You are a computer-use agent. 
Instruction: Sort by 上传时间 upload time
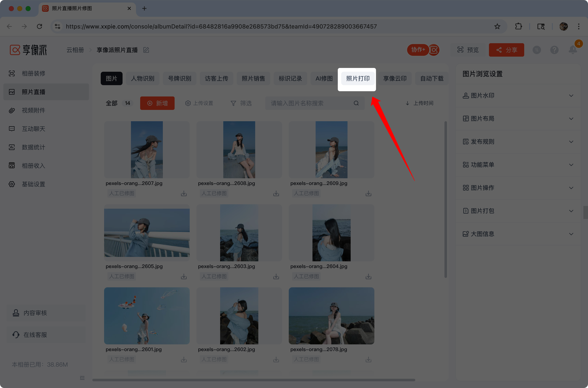(x=419, y=103)
